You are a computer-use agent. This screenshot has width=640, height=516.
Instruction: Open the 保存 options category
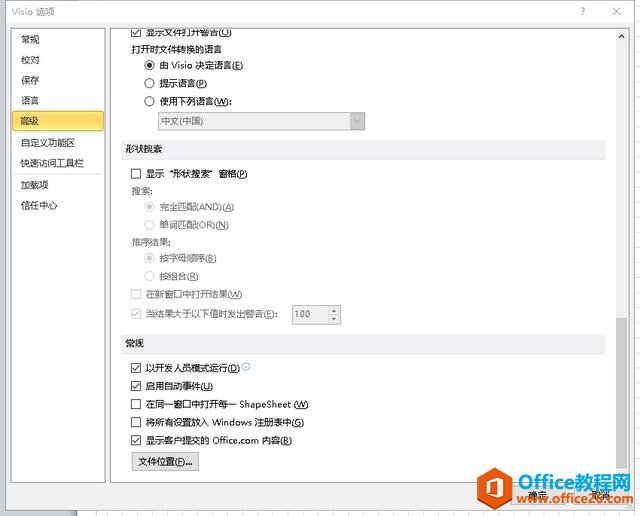click(x=30, y=80)
